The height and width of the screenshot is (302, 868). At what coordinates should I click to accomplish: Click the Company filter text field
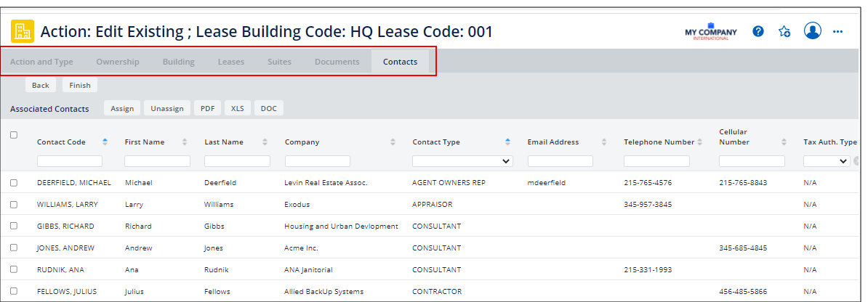pos(318,161)
